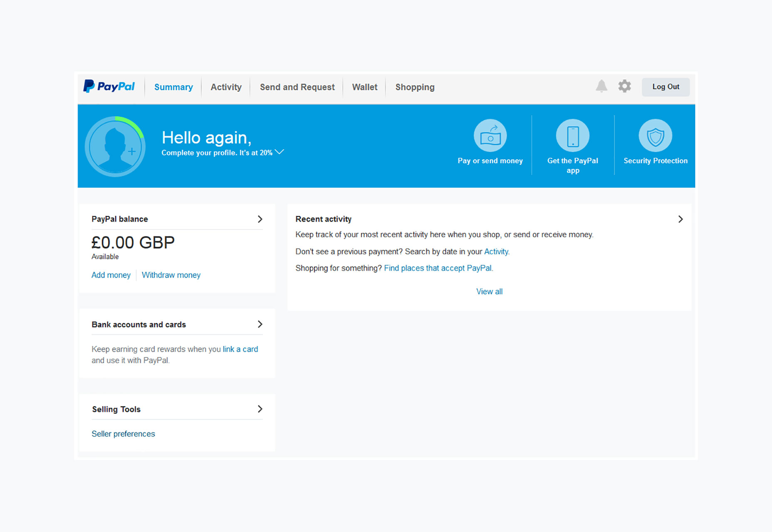
Task: Click the Withdraw money link
Action: (171, 275)
